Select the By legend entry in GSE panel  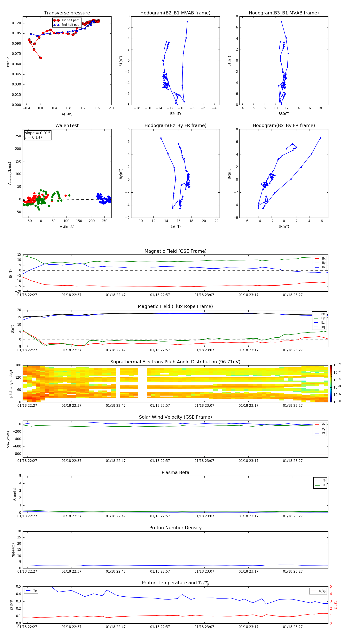[x=320, y=263]
